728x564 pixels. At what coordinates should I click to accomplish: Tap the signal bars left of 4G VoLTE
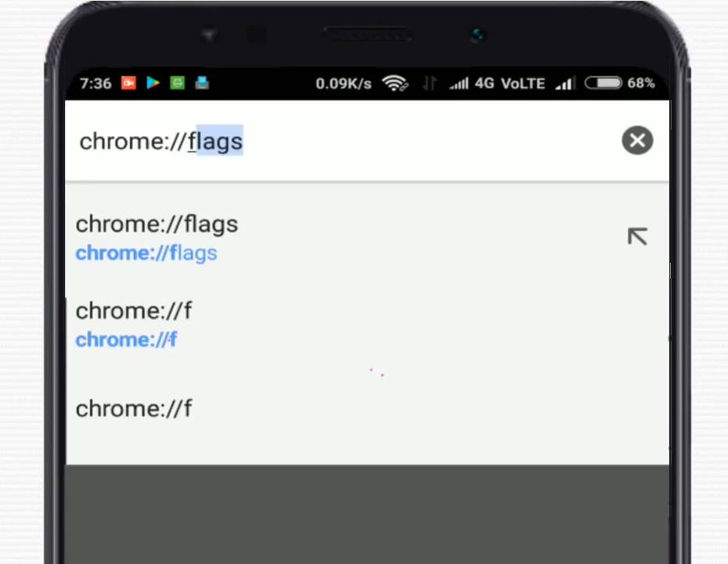(459, 84)
